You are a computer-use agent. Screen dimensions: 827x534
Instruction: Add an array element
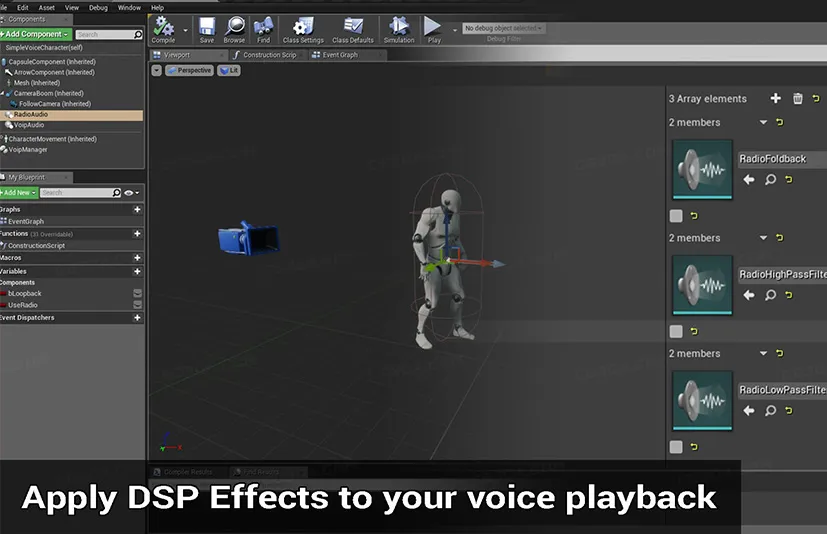(x=775, y=98)
